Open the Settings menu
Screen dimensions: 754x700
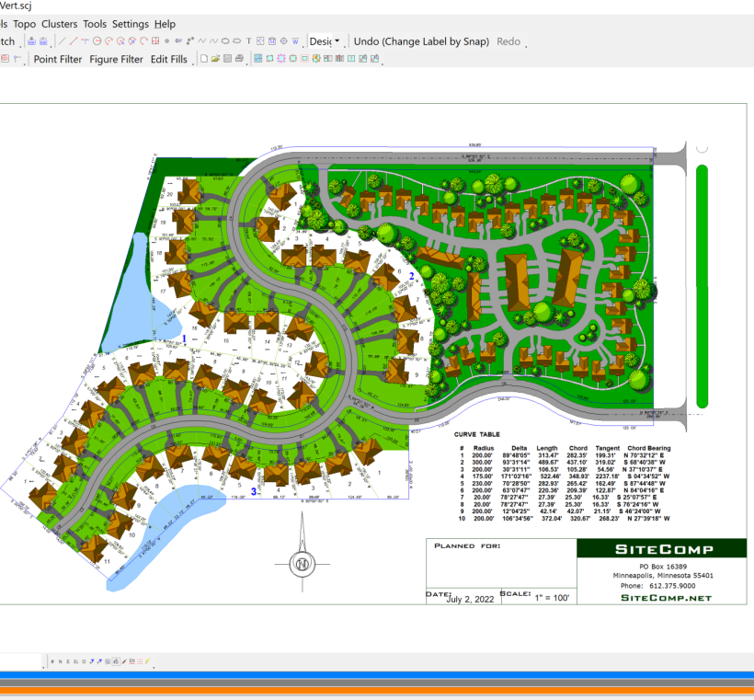(130, 23)
